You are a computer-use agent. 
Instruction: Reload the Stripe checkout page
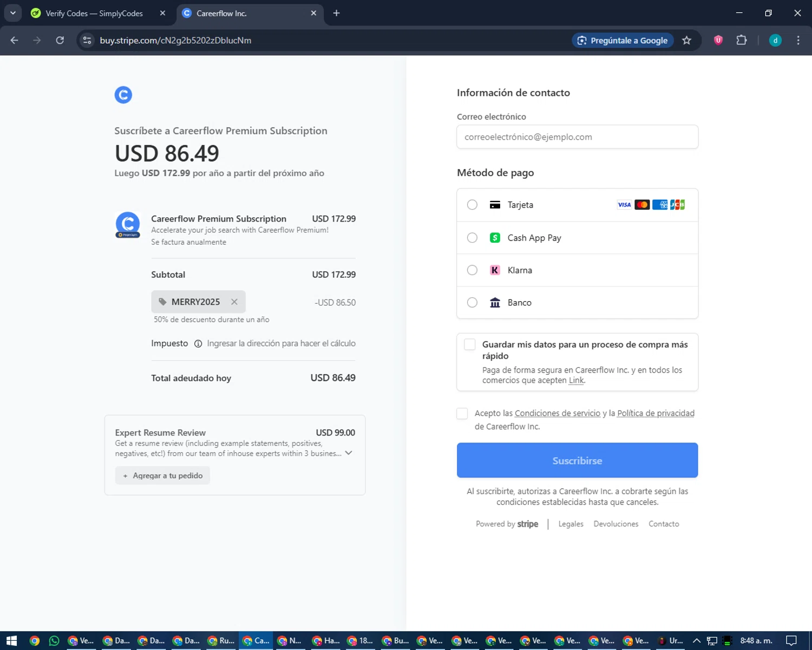[x=60, y=41]
